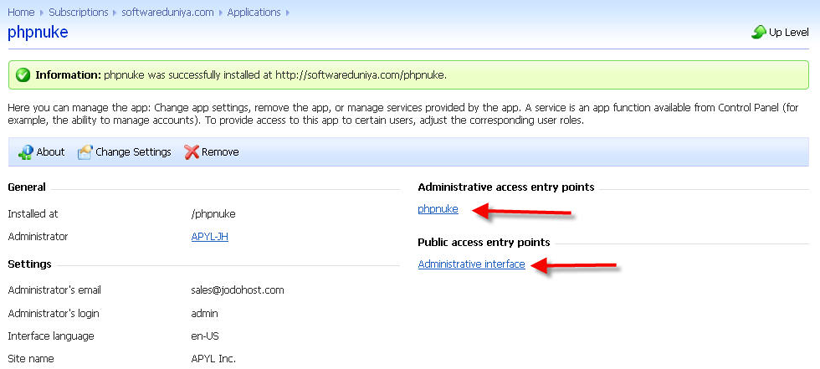Click the breadcrumb arrow after Home
The width and height of the screenshot is (820, 369).
[x=41, y=13]
